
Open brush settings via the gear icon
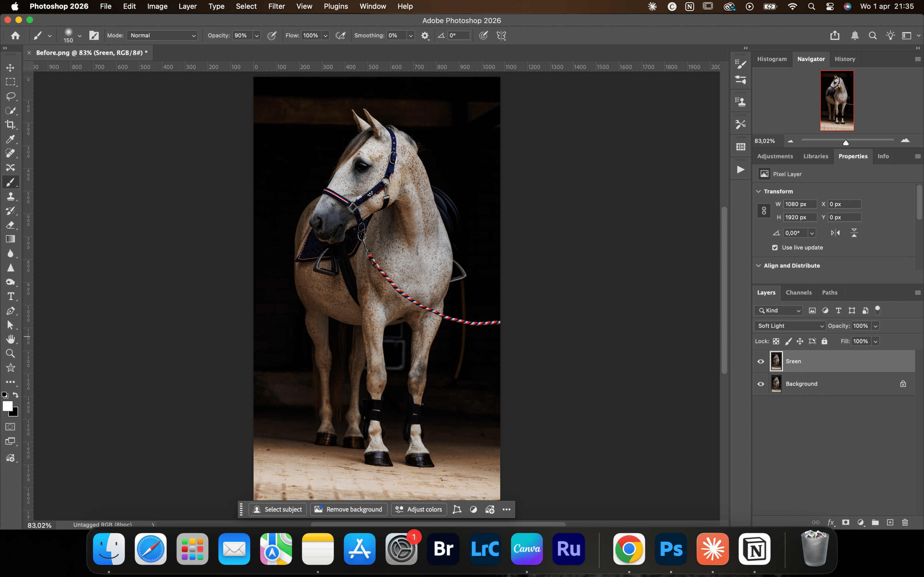pyautogui.click(x=425, y=35)
